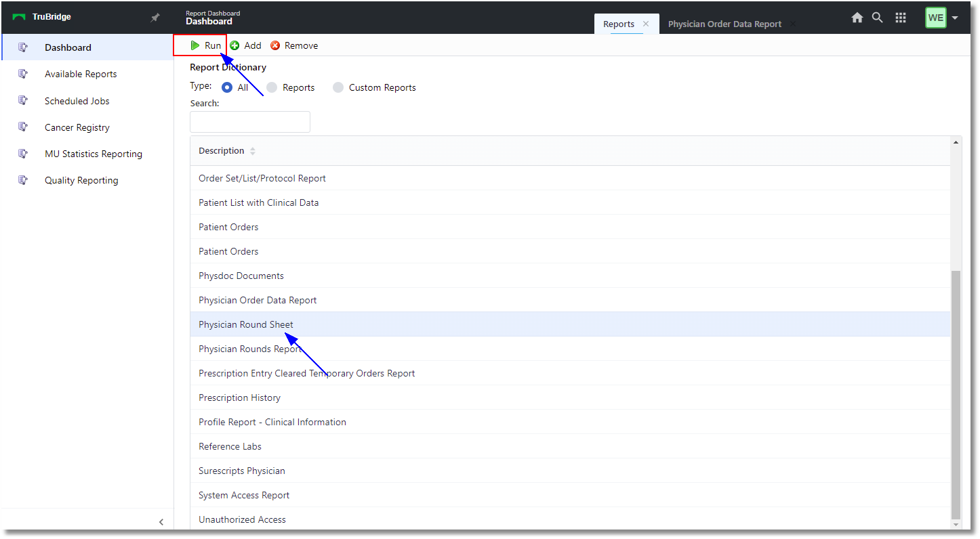Image resolution: width=980 pixels, height=539 pixels.
Task: Close the Reports tab
Action: [x=646, y=24]
